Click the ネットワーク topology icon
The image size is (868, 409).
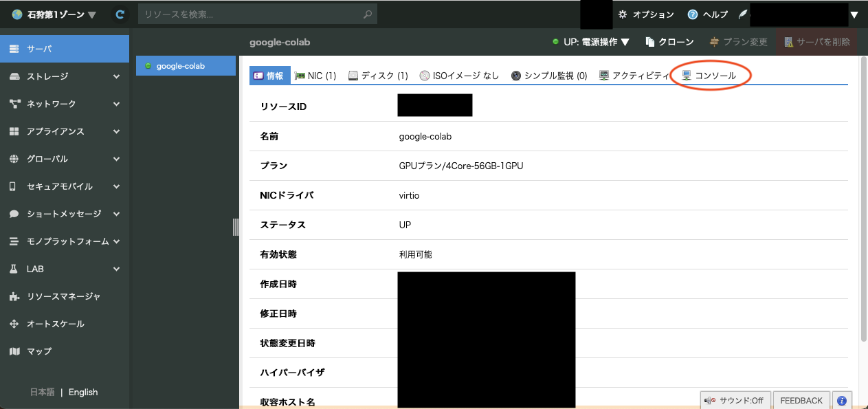click(x=14, y=104)
